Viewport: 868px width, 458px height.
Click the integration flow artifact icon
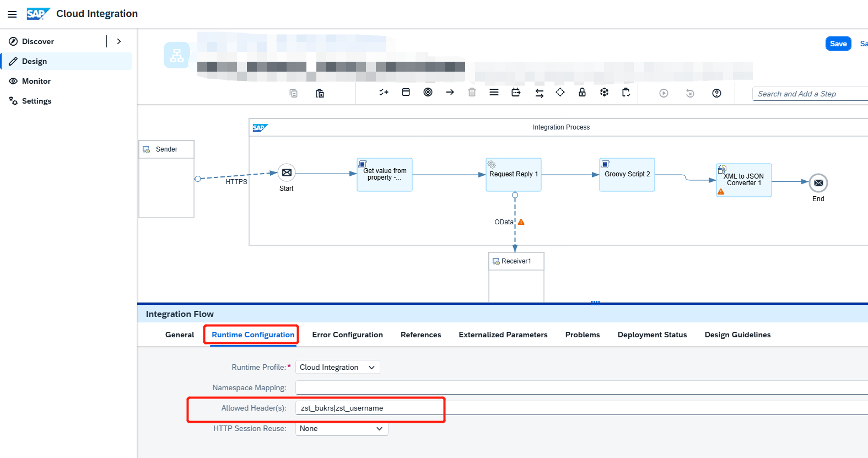coord(177,55)
